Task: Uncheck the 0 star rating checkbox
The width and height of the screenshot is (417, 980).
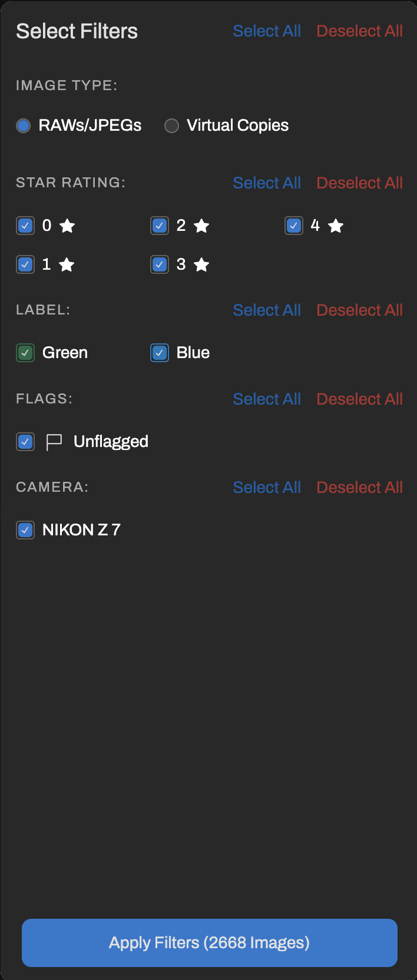Action: (25, 226)
